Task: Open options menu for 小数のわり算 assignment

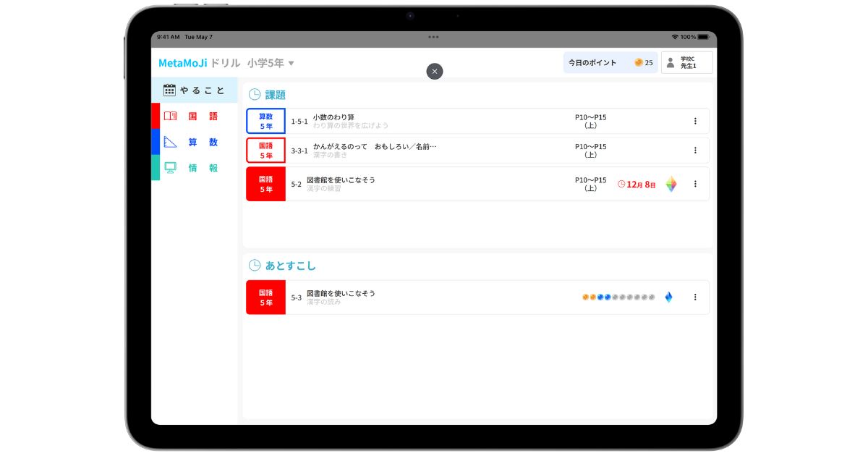Action: point(695,120)
